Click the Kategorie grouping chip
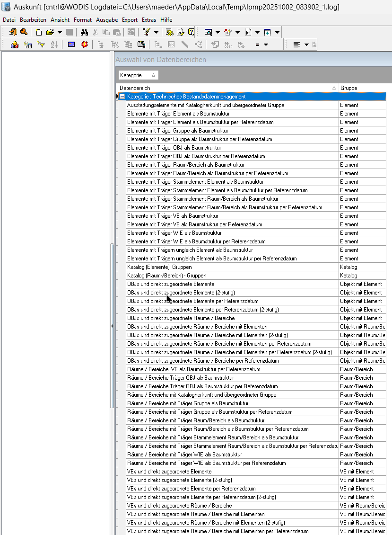Screen dimensions: 392x535 click(137, 75)
